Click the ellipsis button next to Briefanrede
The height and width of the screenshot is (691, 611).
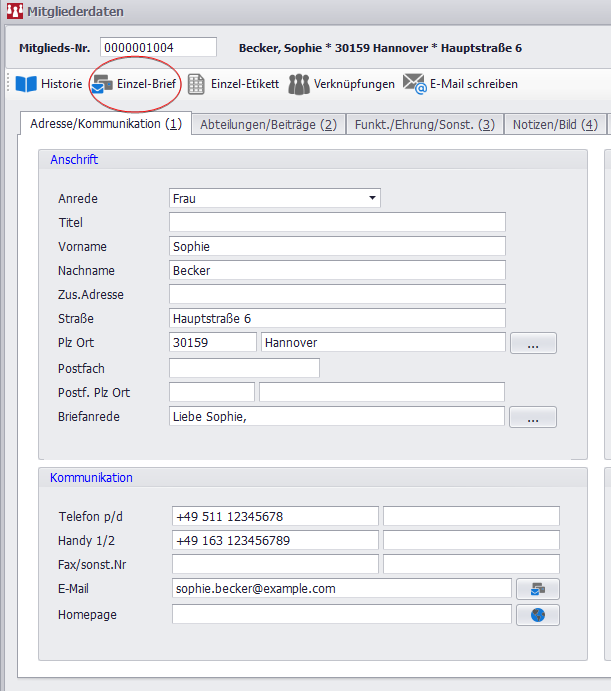tap(533, 417)
